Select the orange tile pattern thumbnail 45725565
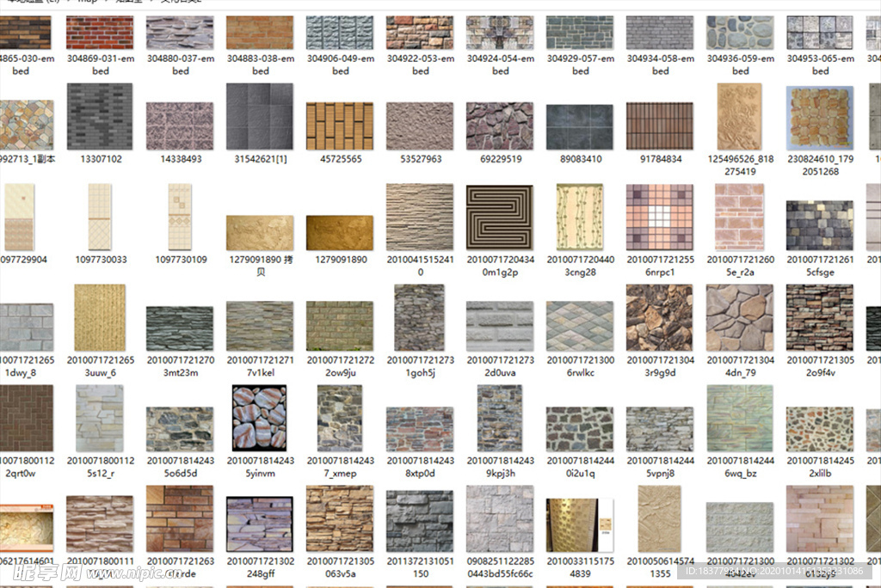The image size is (881, 588). point(340,126)
